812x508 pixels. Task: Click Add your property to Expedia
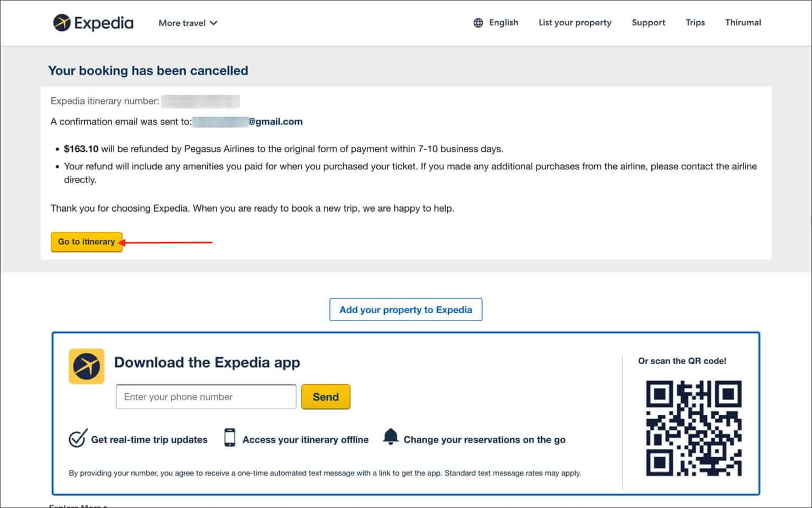(x=405, y=310)
